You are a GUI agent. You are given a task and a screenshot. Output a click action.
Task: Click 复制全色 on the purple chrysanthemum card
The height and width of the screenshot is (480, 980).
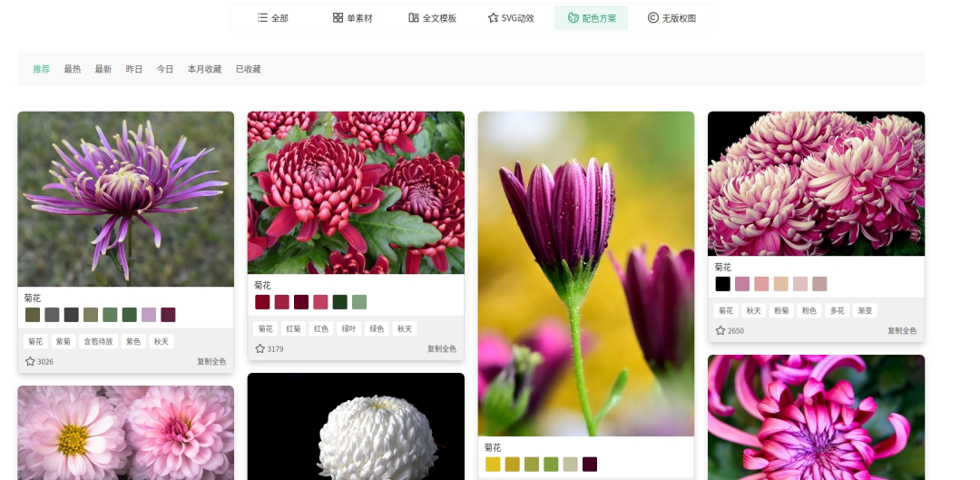[x=211, y=361]
